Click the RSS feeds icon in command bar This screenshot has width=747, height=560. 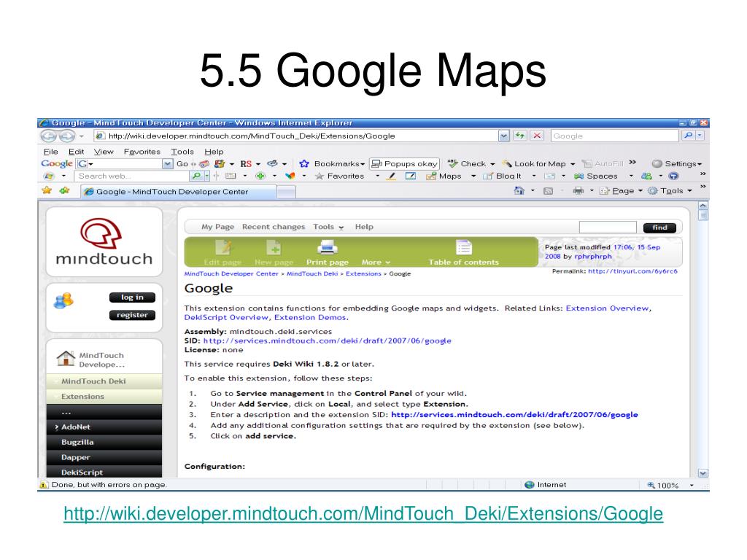coord(549,191)
